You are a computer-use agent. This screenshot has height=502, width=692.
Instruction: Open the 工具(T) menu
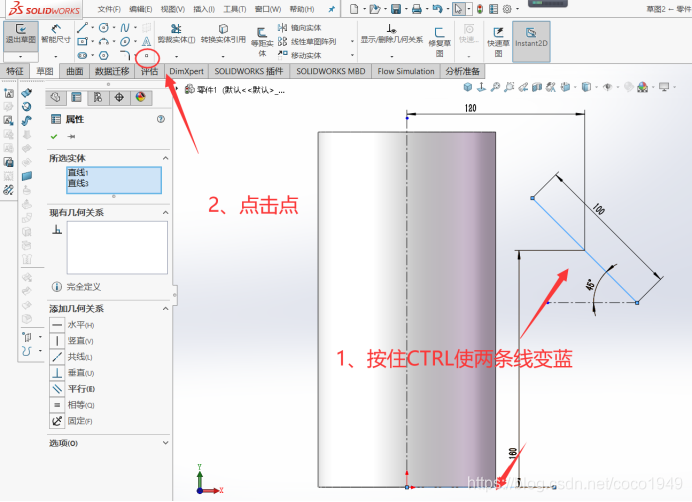[235, 9]
